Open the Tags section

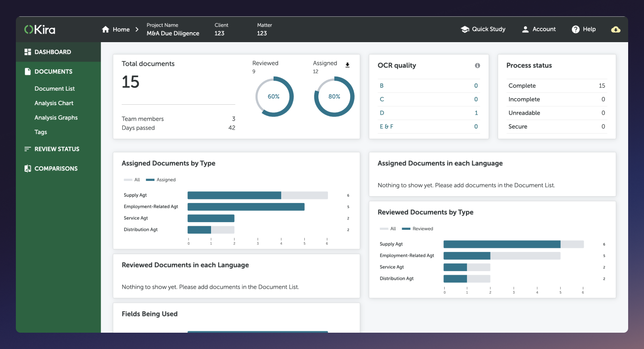click(x=40, y=132)
